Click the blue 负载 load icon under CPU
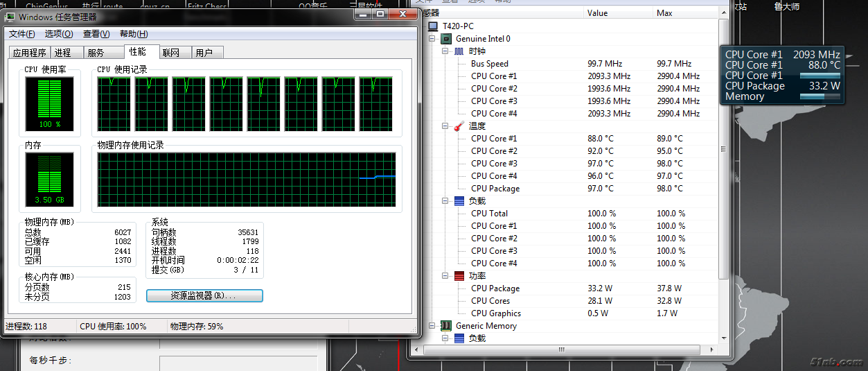Viewport: 868px width, 371px height. pyautogui.click(x=459, y=201)
